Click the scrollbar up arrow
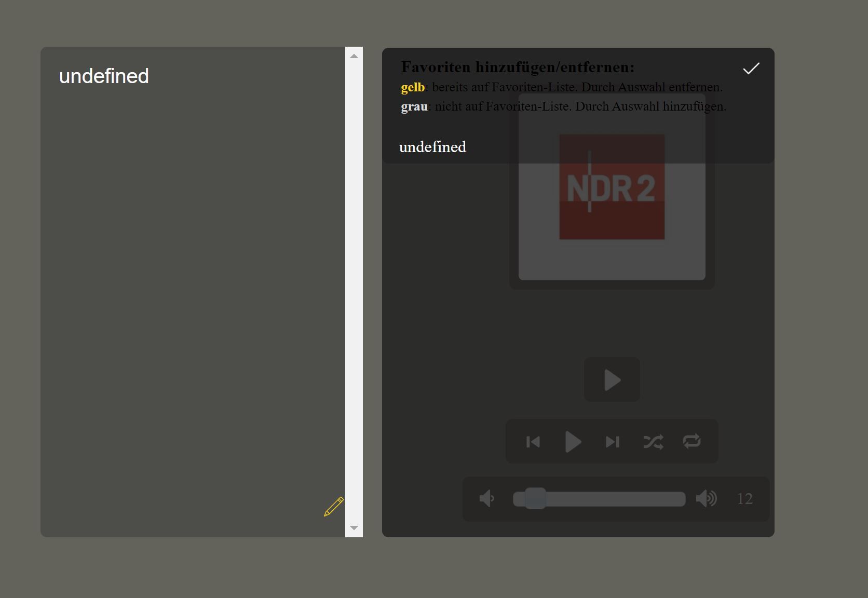Viewport: 868px width, 598px height. [x=354, y=56]
